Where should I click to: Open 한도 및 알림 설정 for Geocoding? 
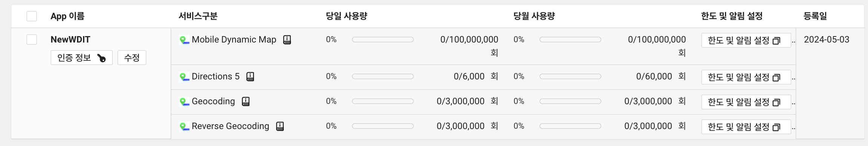(746, 102)
